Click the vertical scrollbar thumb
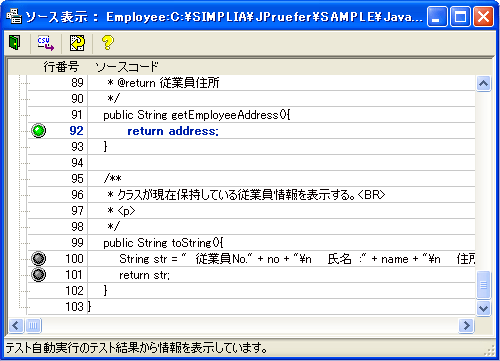The width and height of the screenshot is (500, 361). tap(483, 285)
